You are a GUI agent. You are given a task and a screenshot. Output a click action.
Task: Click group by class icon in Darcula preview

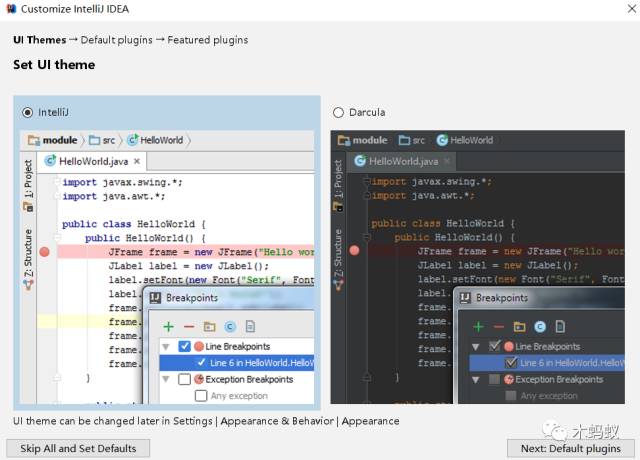(x=540, y=327)
